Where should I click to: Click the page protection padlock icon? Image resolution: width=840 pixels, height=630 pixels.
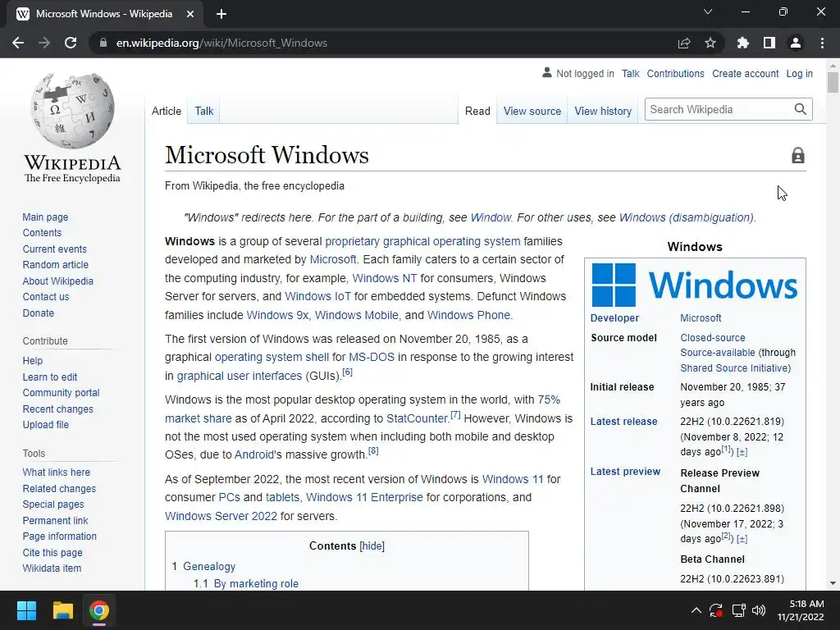(797, 155)
